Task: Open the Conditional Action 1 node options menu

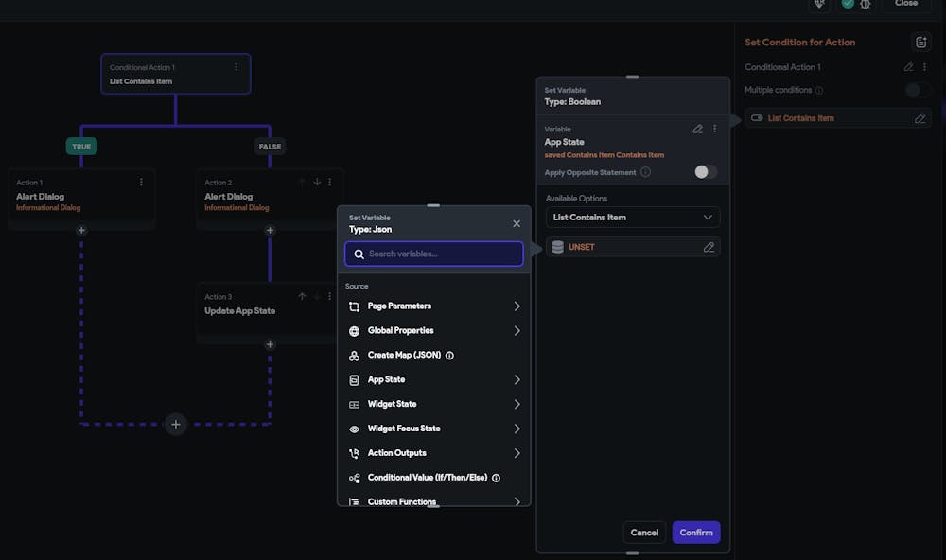Action: [236, 67]
